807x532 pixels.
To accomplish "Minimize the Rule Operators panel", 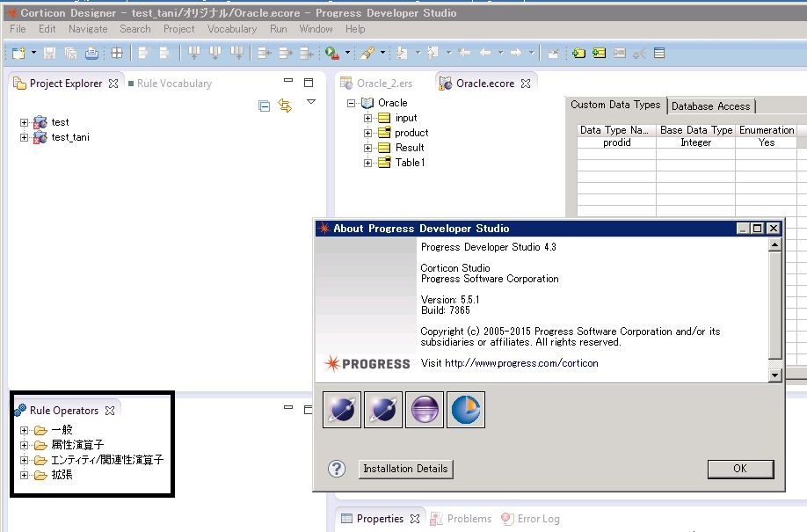I will click(x=288, y=407).
